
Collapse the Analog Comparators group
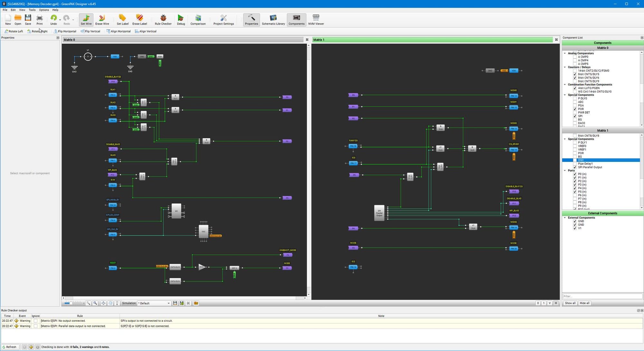[565, 53]
